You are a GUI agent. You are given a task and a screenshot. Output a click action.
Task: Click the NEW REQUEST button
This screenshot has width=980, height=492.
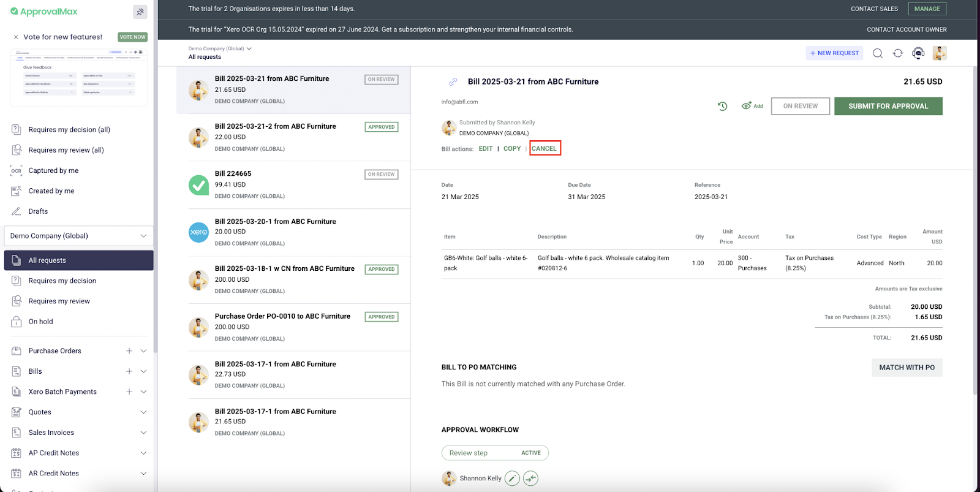tap(834, 53)
